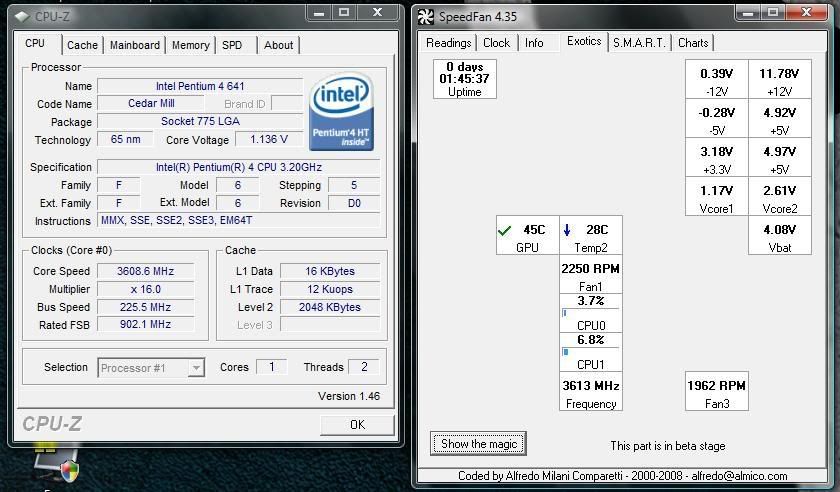Open the SPD tab in CPU-Z
This screenshot has height=492, width=840.
tap(232, 46)
